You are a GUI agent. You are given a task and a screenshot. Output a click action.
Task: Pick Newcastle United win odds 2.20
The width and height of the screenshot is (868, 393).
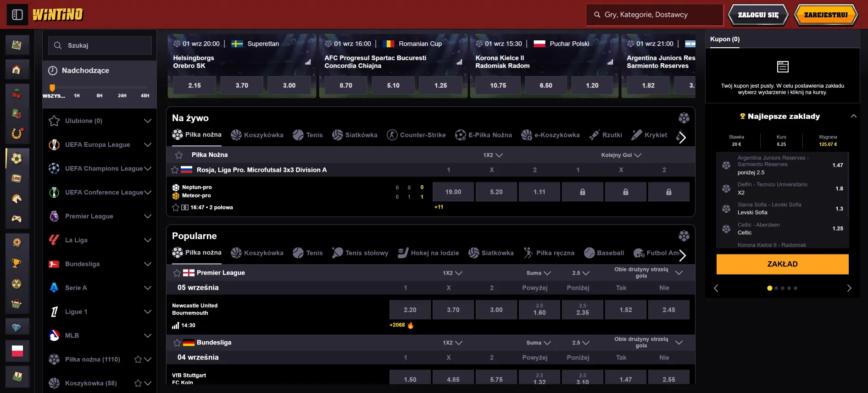tap(410, 310)
